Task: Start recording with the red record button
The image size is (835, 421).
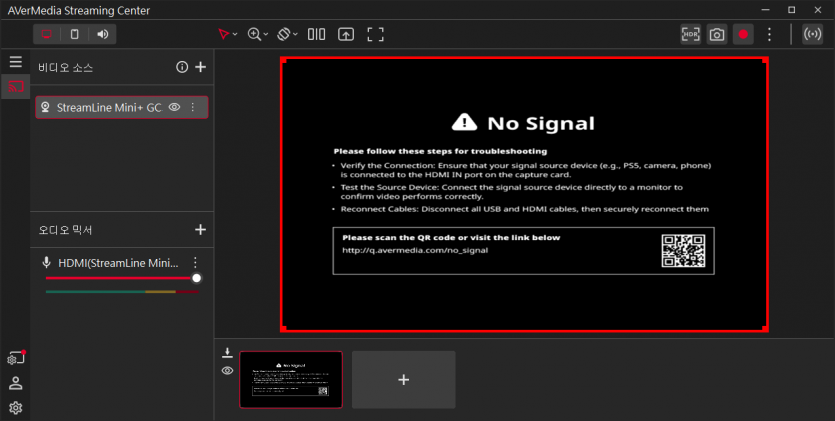Action: (743, 35)
